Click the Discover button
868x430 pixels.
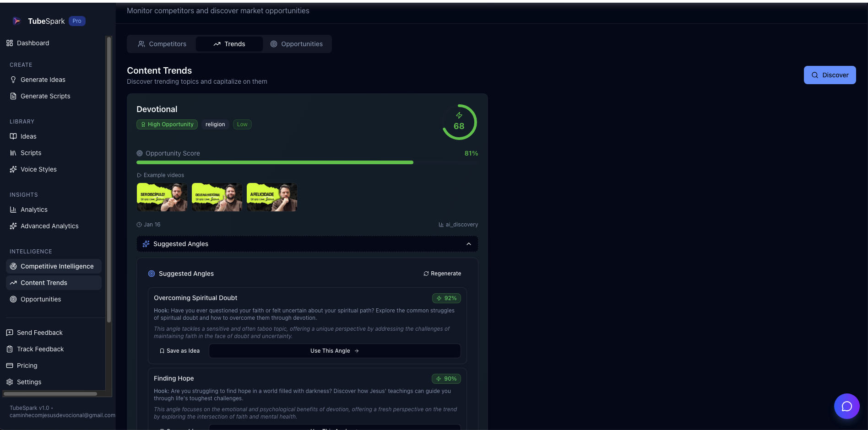(x=830, y=75)
